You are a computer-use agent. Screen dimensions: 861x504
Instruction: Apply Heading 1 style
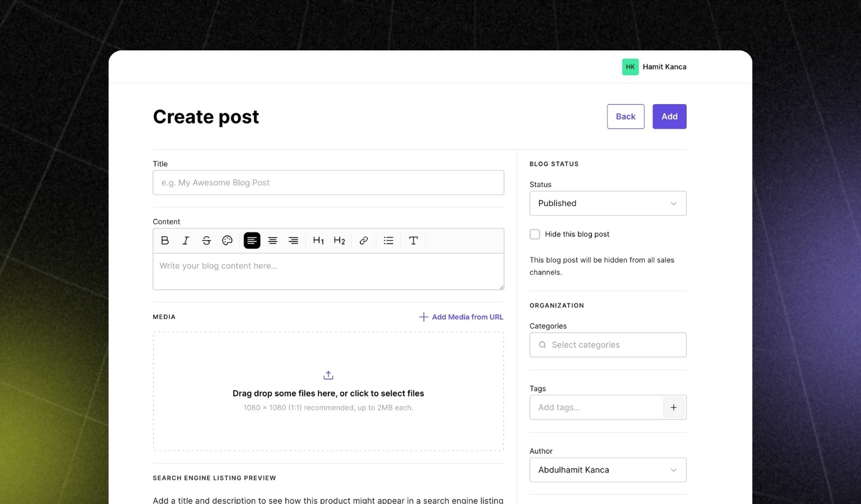coord(318,241)
